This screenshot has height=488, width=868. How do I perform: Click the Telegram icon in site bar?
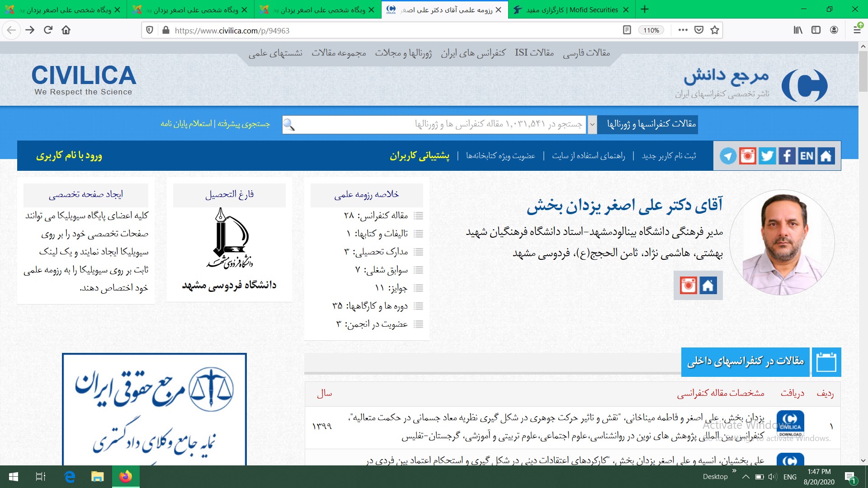728,156
